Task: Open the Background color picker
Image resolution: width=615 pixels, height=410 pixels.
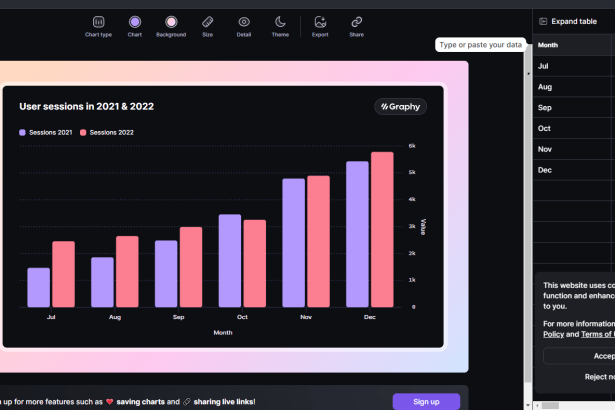Action: pyautogui.click(x=171, y=22)
